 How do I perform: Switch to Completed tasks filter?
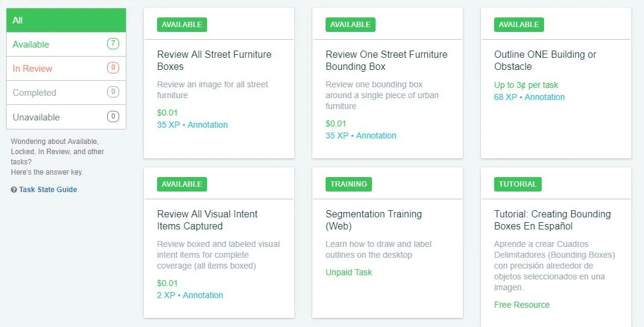tap(66, 92)
